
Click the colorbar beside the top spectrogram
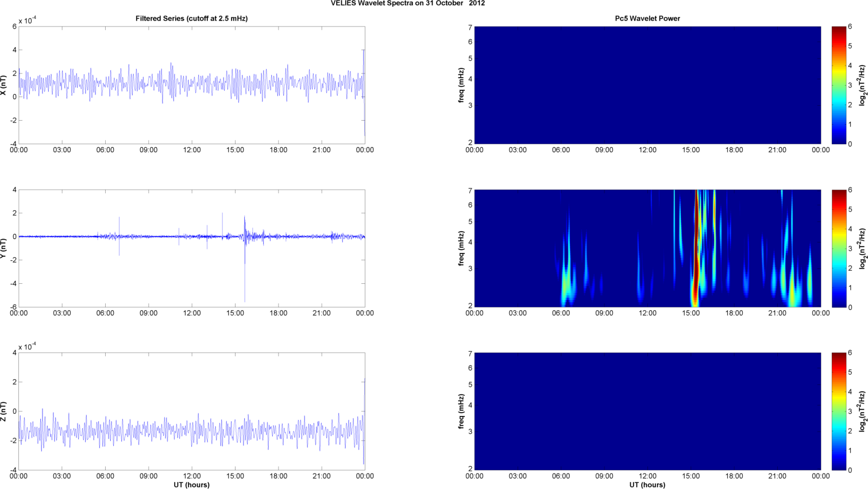(839, 85)
